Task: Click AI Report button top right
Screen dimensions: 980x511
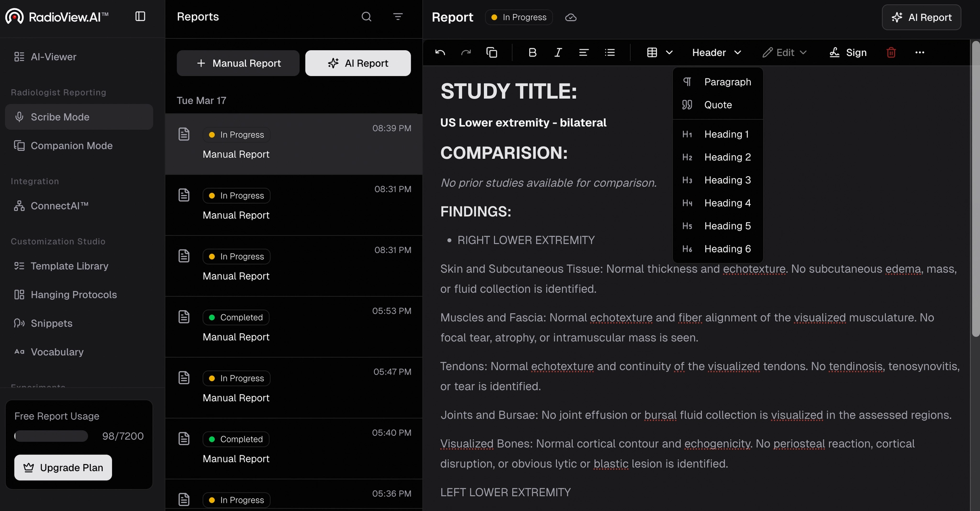Action: coord(921,17)
